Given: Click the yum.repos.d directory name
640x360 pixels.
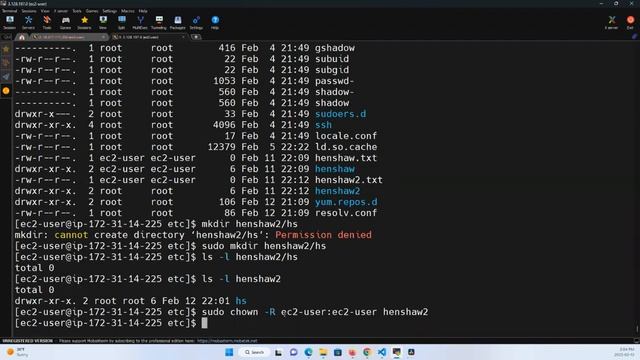Looking at the screenshot, I should (x=346, y=202).
